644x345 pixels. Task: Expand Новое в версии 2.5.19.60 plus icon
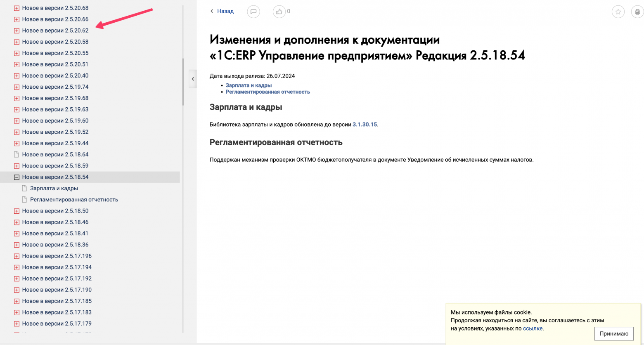click(x=17, y=121)
